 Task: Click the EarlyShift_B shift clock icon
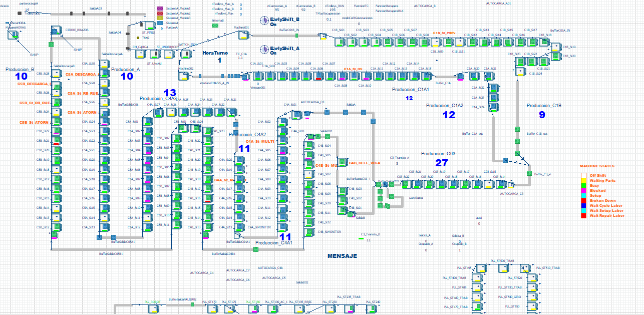click(x=264, y=21)
